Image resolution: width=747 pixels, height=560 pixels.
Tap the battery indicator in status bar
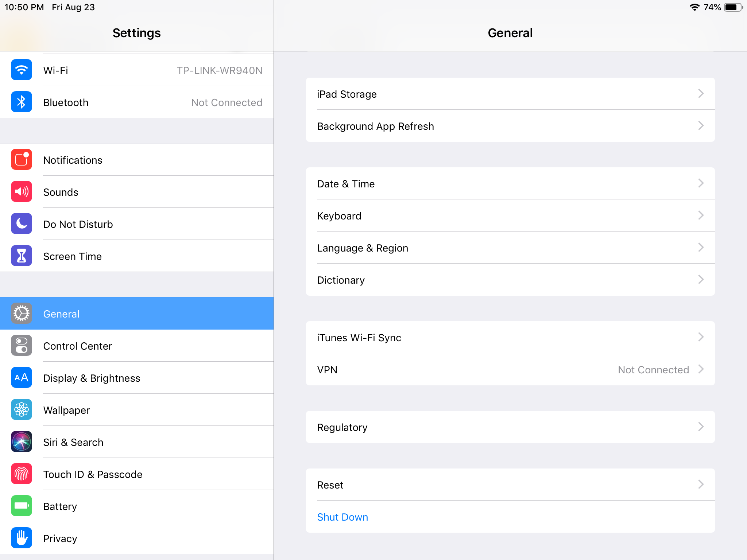tap(733, 7)
